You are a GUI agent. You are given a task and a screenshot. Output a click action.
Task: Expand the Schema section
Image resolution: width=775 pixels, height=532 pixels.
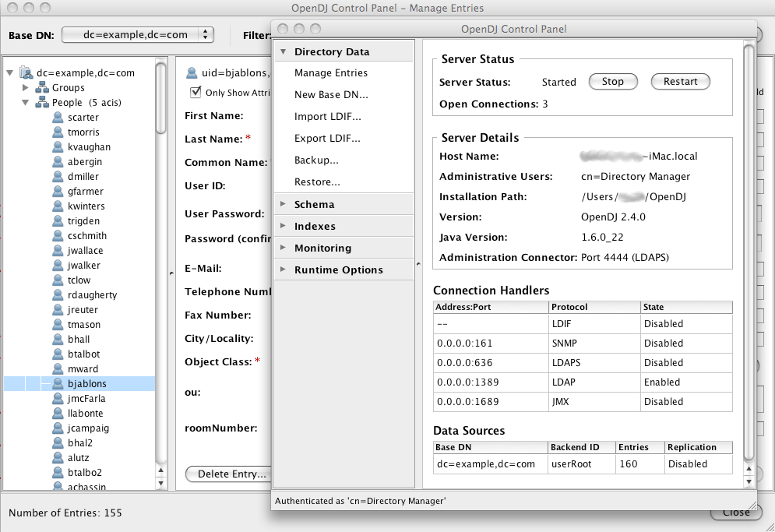284,204
